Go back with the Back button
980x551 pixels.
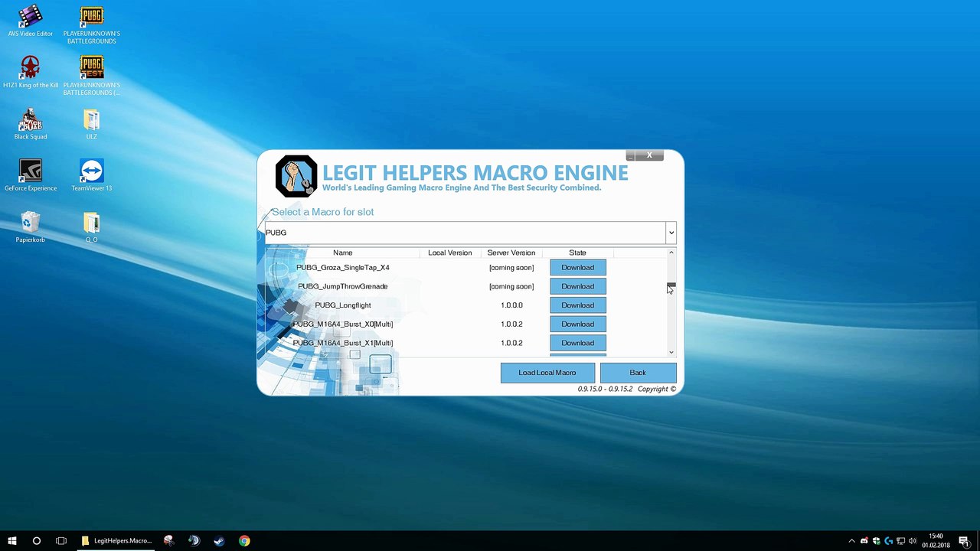[x=638, y=373]
